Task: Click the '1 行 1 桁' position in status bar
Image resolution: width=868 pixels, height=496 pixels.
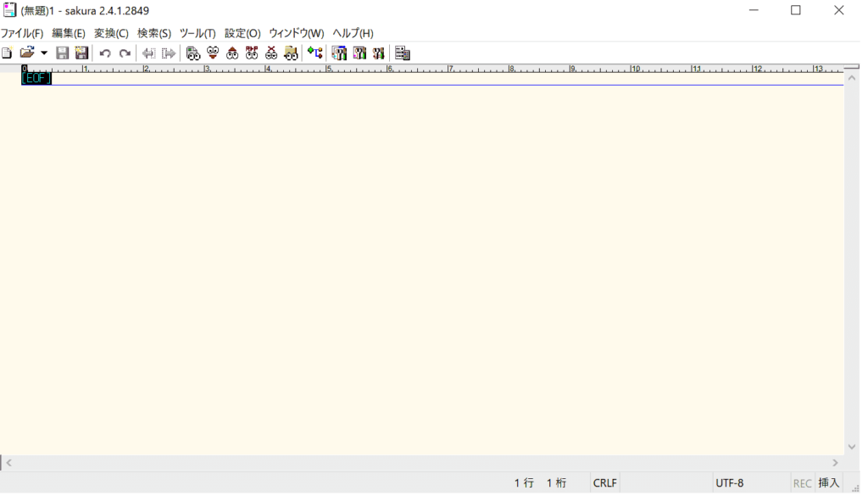Action: [540, 483]
